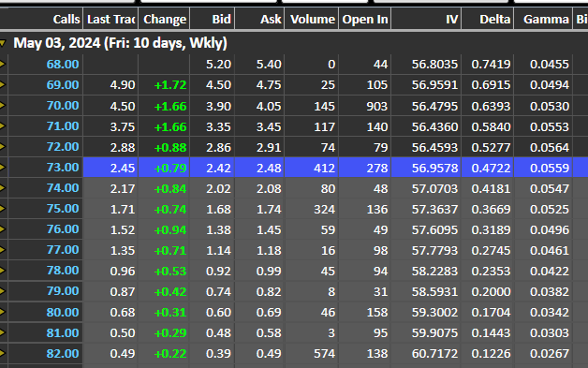Select the 74.00 strike price
The image size is (588, 368).
(63, 188)
